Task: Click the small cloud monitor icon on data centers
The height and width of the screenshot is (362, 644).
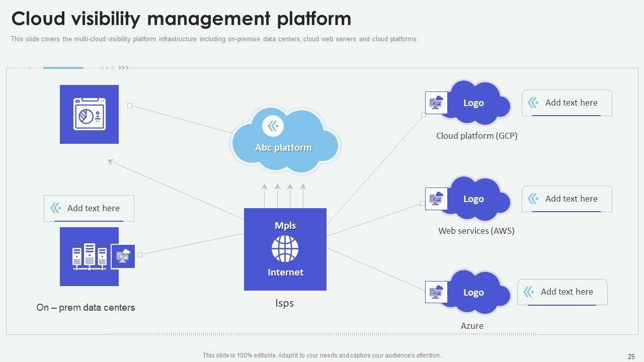Action: pyautogui.click(x=123, y=256)
